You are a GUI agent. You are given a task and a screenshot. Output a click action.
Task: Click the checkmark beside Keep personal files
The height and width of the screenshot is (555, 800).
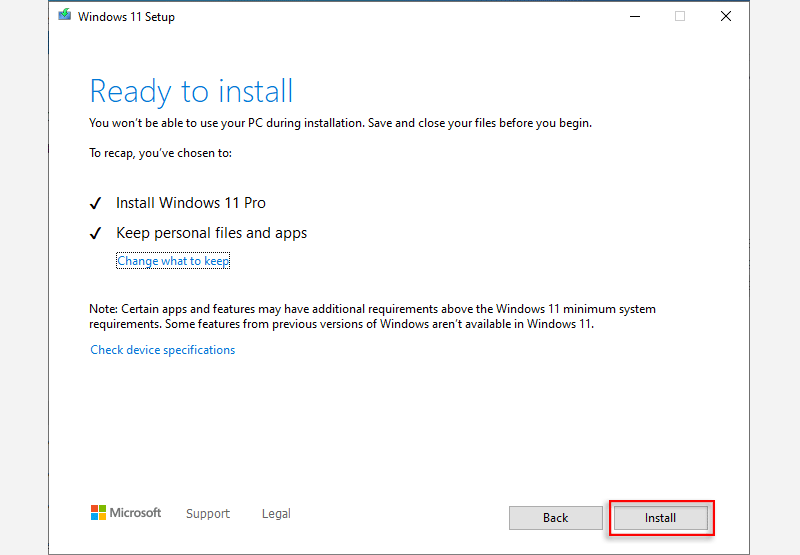(x=95, y=234)
